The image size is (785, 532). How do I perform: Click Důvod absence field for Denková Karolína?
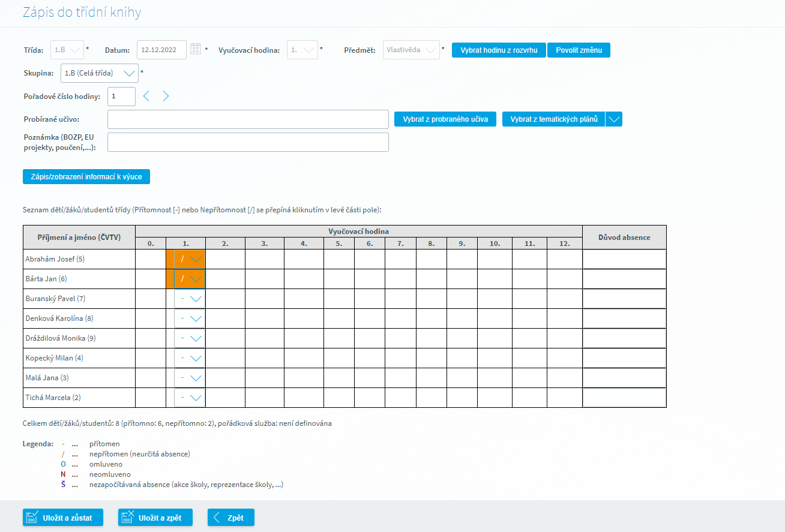624,318
